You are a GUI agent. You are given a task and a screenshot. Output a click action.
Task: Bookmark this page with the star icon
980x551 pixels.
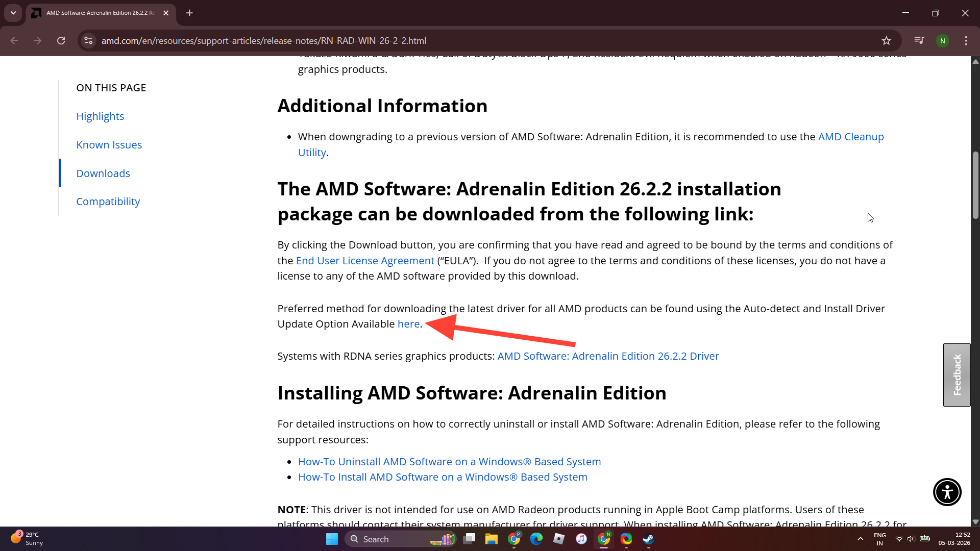[886, 41]
